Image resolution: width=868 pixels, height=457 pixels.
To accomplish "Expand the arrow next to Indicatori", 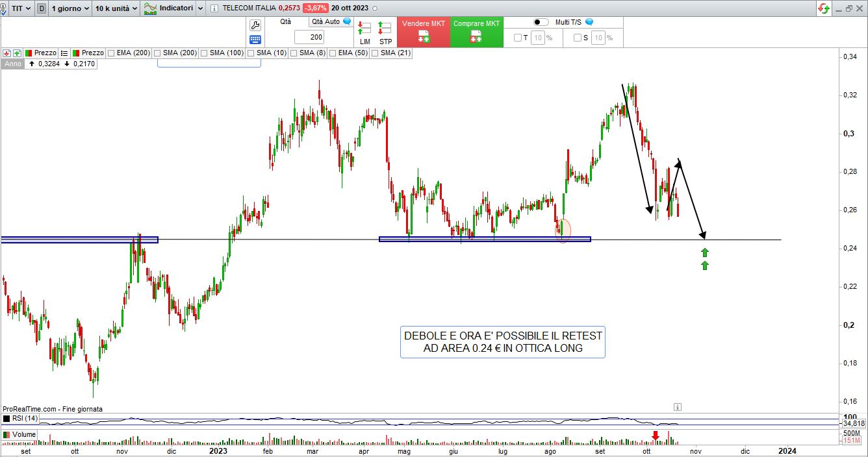I will pyautogui.click(x=199, y=8).
